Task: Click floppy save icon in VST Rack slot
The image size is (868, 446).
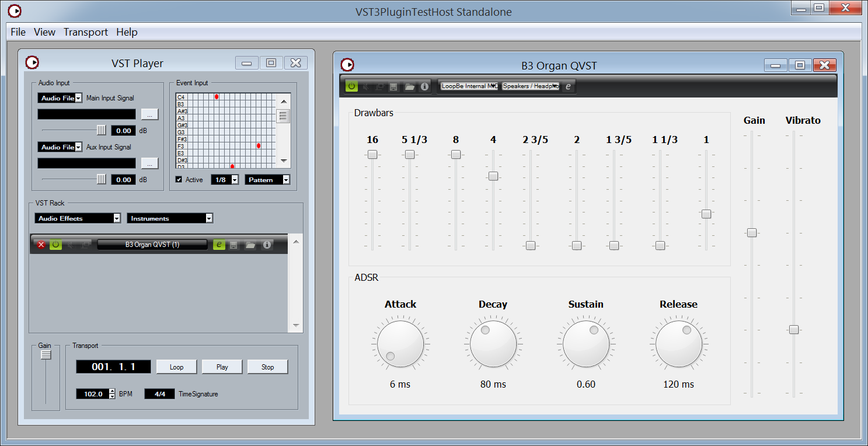Action: [x=233, y=245]
